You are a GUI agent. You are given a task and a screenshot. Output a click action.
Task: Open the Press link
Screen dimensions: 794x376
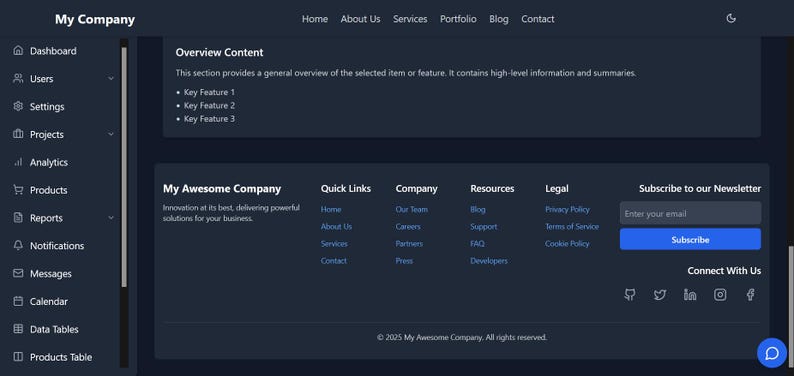coord(404,261)
